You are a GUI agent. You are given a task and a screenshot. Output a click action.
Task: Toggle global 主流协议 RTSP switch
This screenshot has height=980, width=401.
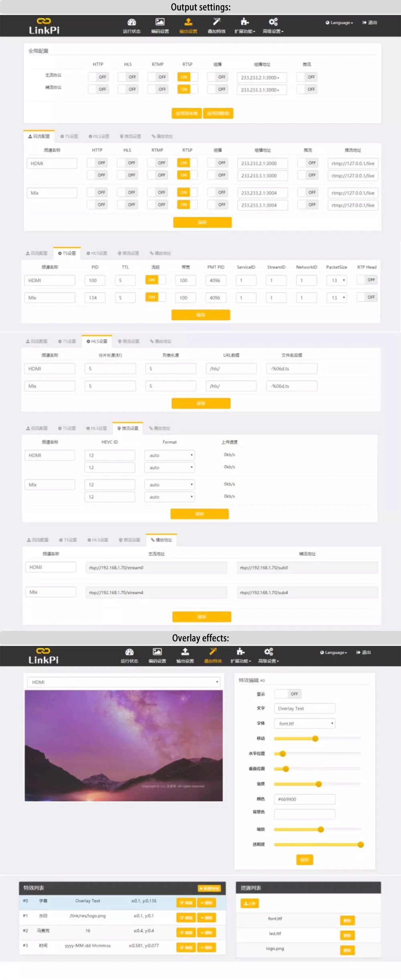[188, 77]
